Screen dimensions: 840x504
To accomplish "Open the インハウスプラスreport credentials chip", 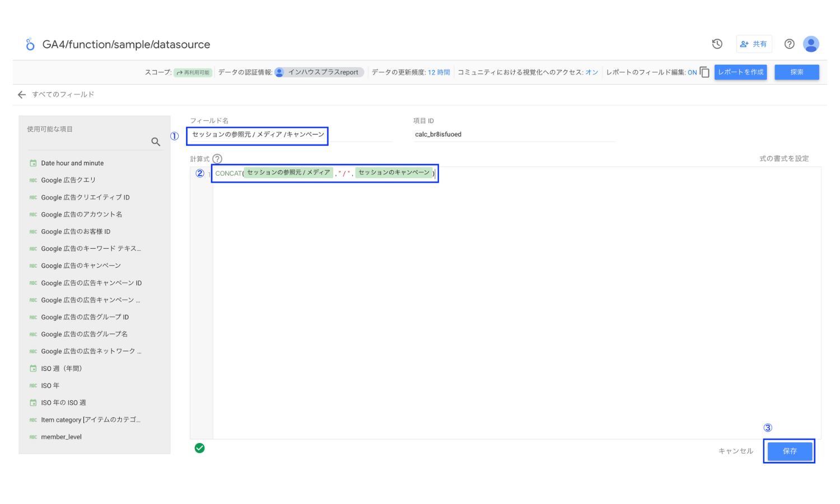I will pyautogui.click(x=319, y=72).
